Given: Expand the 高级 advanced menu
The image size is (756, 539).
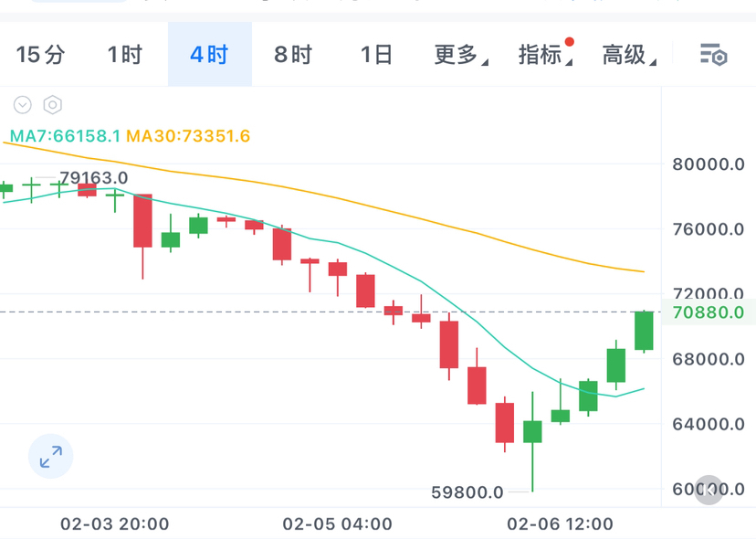Looking at the screenshot, I should click(629, 55).
